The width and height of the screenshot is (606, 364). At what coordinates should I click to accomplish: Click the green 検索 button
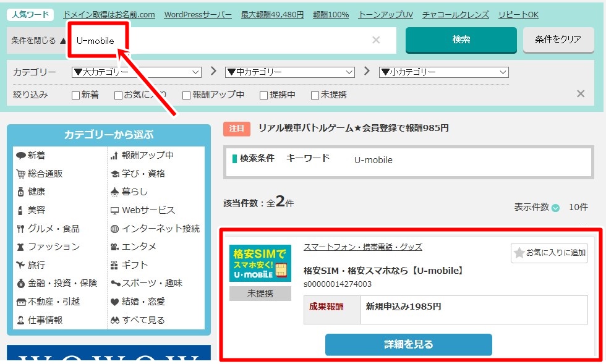click(x=461, y=40)
